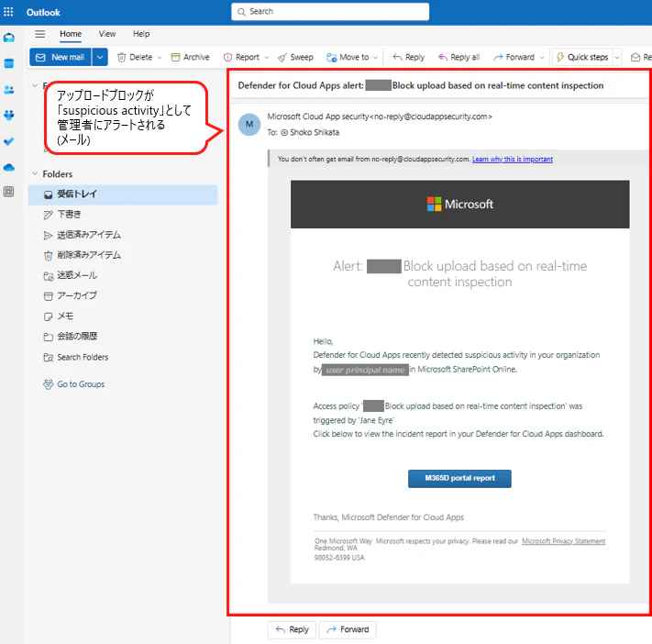Viewport: 652px width, 644px height.
Task: Expand the Delete options dropdown
Action: tap(160, 58)
